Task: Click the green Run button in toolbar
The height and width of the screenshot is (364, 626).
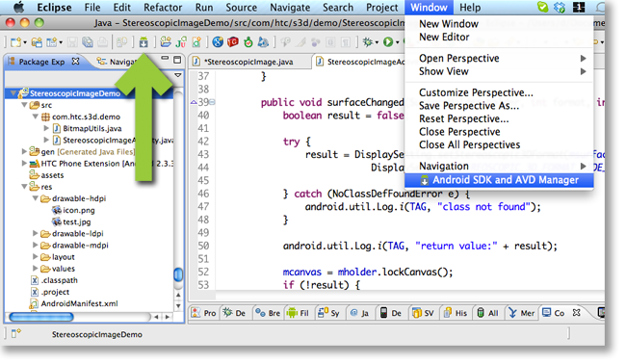Action: click(x=388, y=42)
